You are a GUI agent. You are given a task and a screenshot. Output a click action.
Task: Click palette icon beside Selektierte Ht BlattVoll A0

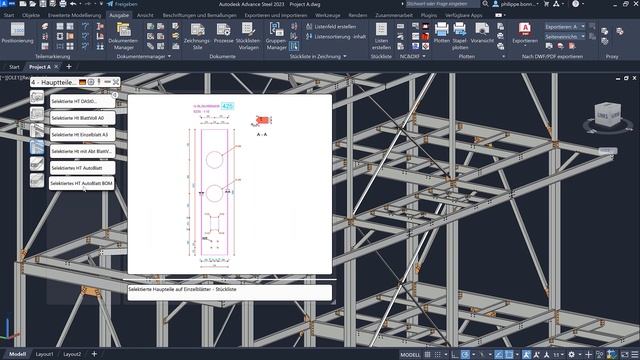[x=37, y=114]
